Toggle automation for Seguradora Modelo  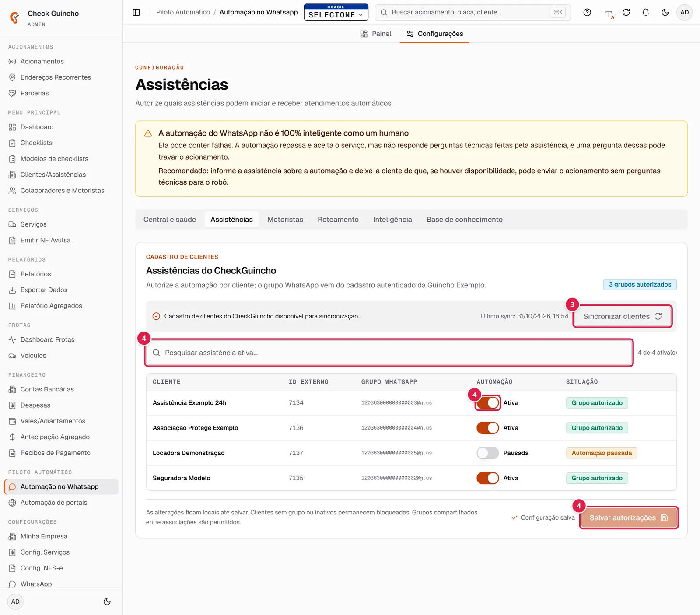pos(487,478)
